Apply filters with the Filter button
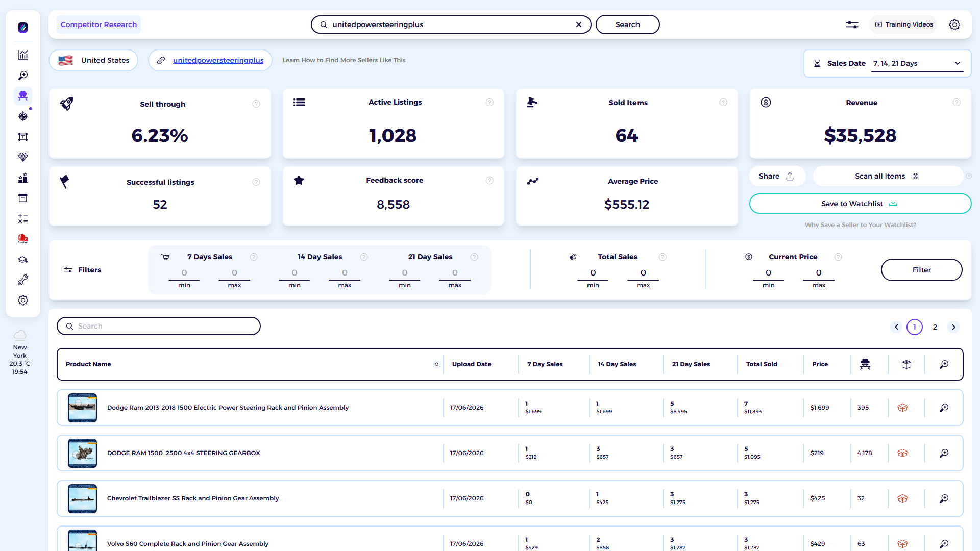980x551 pixels. [x=921, y=270]
